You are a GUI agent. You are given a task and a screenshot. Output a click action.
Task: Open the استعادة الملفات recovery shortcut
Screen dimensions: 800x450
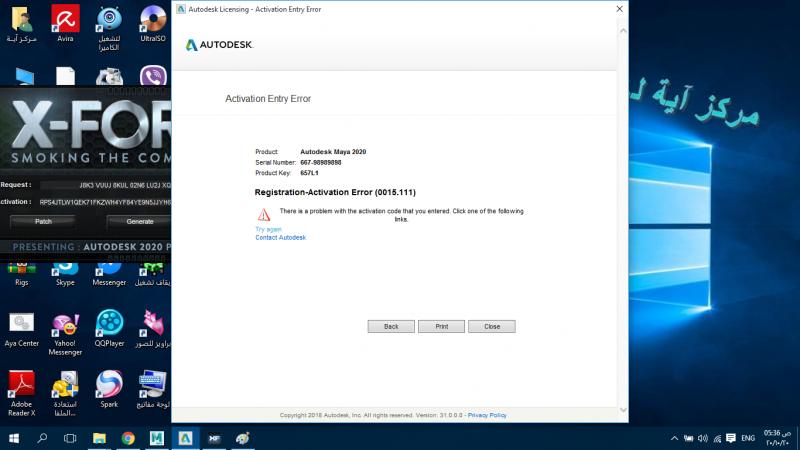[x=65, y=393]
